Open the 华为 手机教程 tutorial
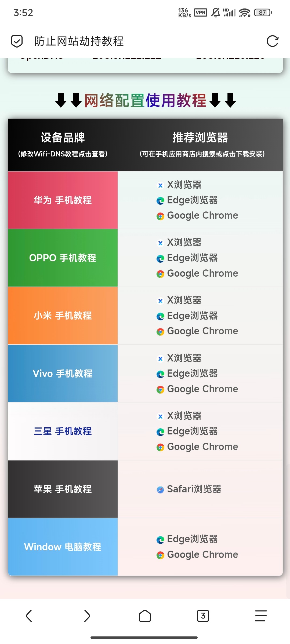 click(63, 200)
